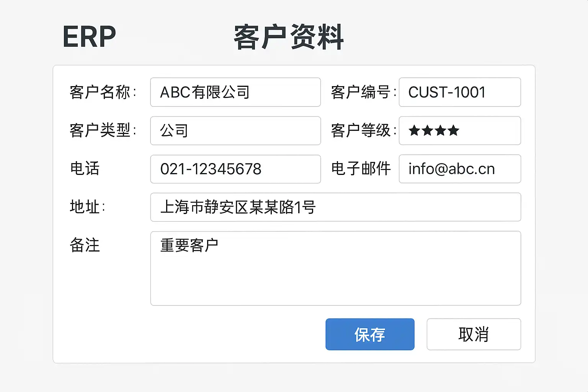588x392 pixels.
Task: Click the 客户编号 field showing CUST-1001
Action: 459,92
